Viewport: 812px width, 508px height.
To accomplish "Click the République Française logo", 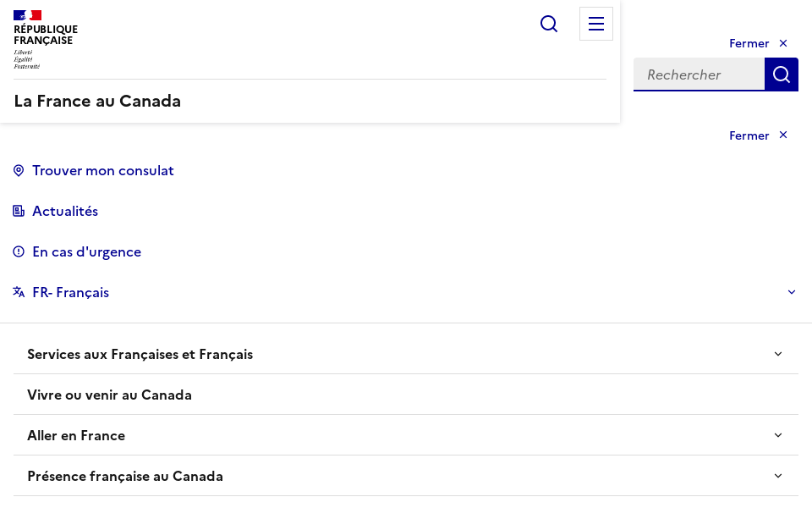I will coord(46,39).
